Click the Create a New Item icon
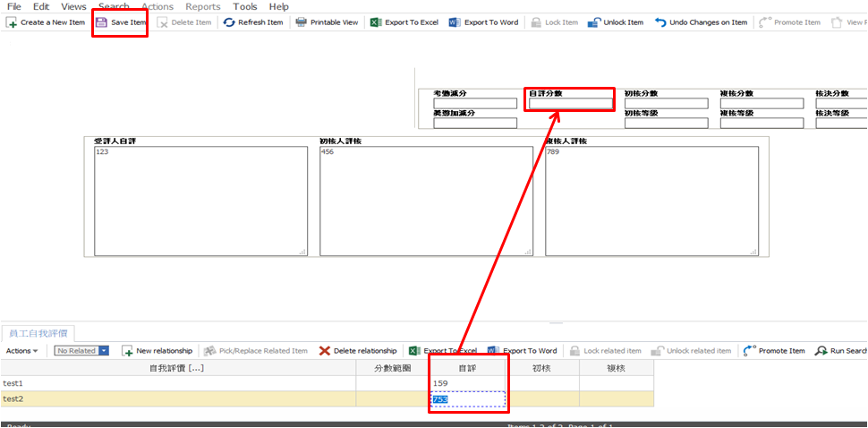This screenshot has width=868, height=428. pyautogui.click(x=12, y=22)
